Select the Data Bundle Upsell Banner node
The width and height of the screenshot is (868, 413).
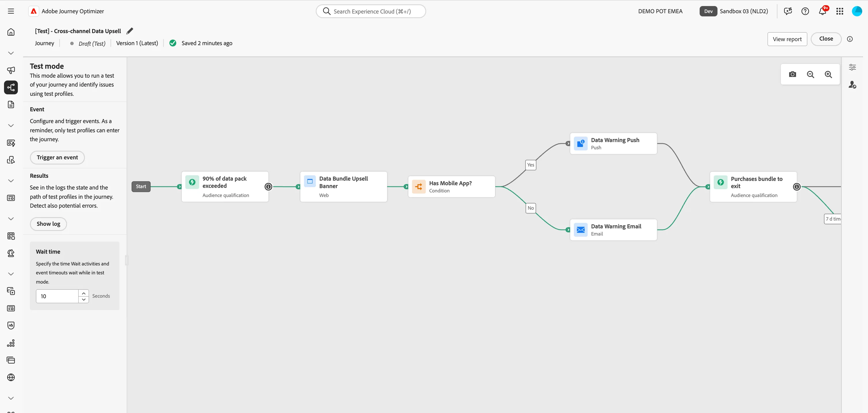tap(343, 187)
